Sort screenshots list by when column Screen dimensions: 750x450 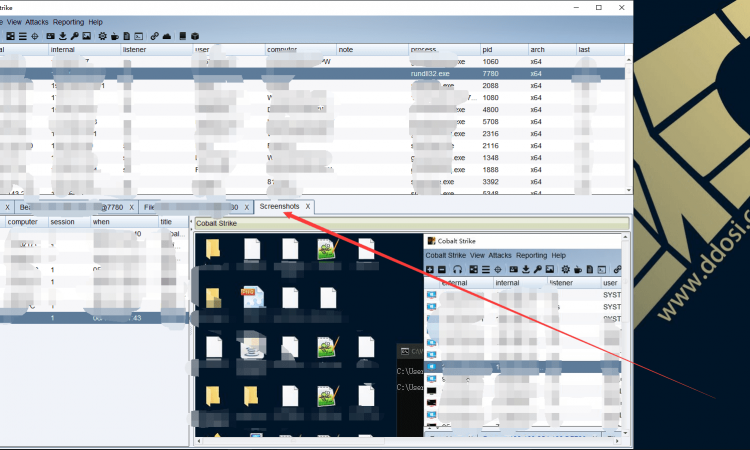coord(124,222)
